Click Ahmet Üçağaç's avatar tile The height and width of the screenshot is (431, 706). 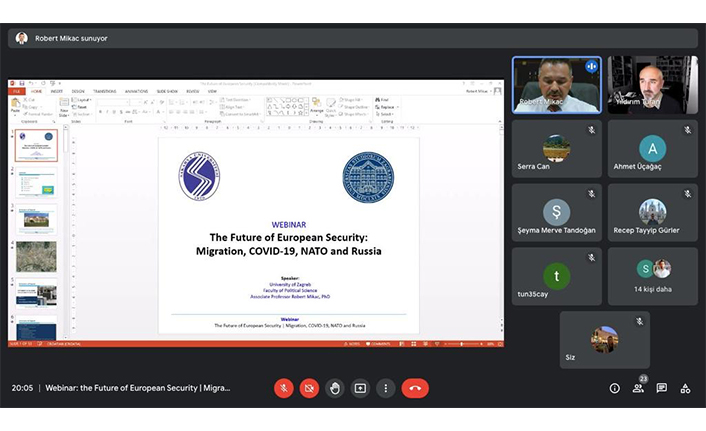[x=652, y=148]
